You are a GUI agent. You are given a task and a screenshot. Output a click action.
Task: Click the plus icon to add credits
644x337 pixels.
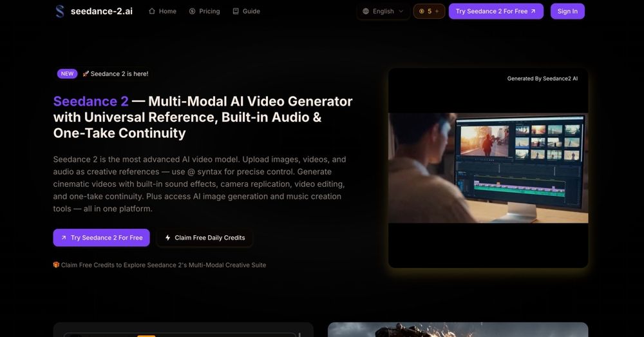coord(437,11)
